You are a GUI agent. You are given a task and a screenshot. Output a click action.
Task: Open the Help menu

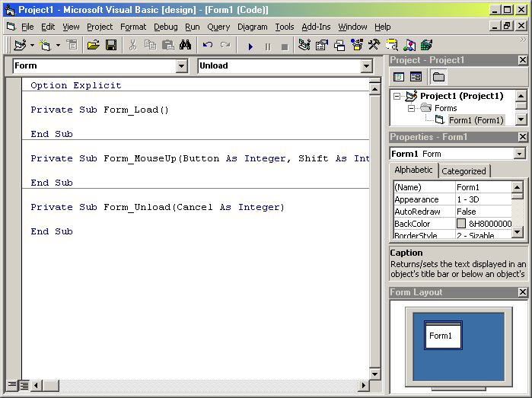(x=382, y=27)
